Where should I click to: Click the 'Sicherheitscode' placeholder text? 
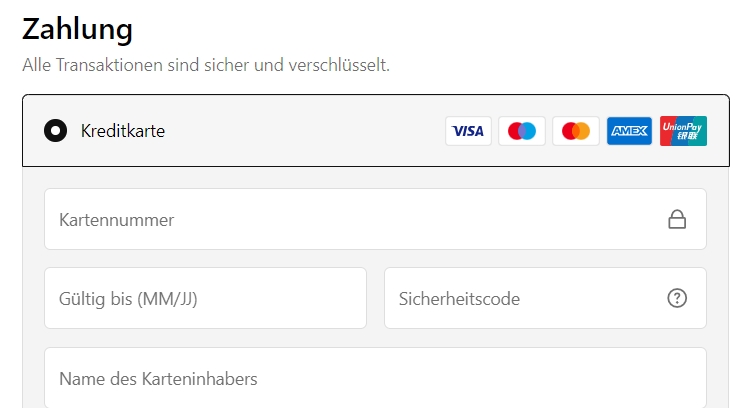pos(459,299)
